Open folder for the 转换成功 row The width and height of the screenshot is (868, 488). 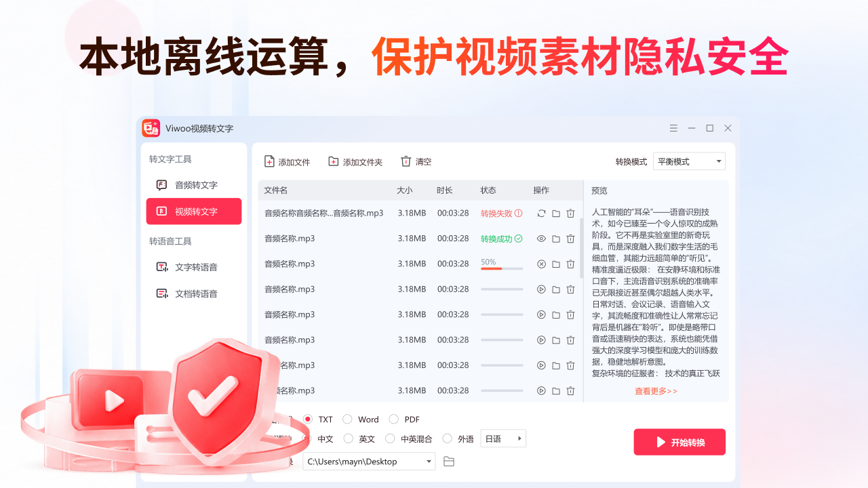pyautogui.click(x=556, y=239)
